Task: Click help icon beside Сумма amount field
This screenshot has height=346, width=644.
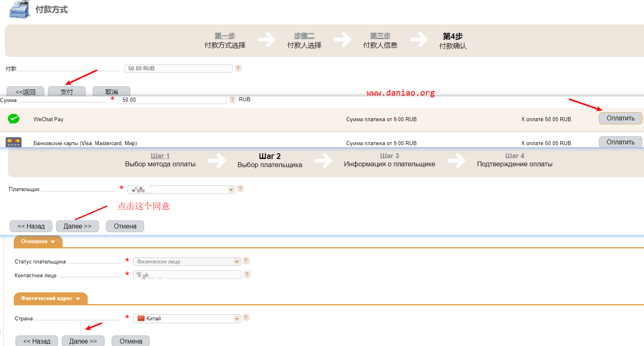Action: [232, 100]
